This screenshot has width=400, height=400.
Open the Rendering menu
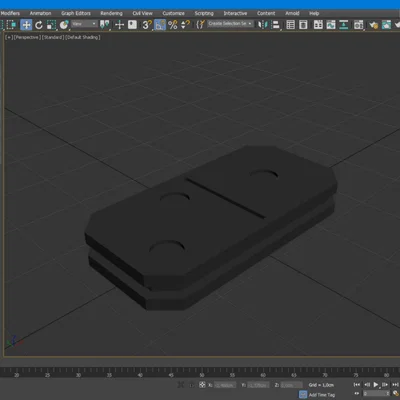(x=111, y=13)
